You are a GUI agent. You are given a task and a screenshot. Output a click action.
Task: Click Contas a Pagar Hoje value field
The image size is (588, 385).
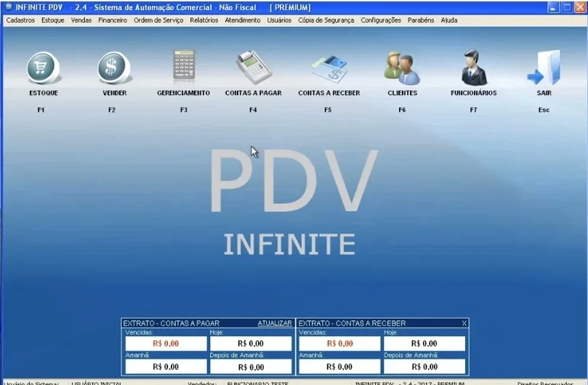click(x=251, y=344)
